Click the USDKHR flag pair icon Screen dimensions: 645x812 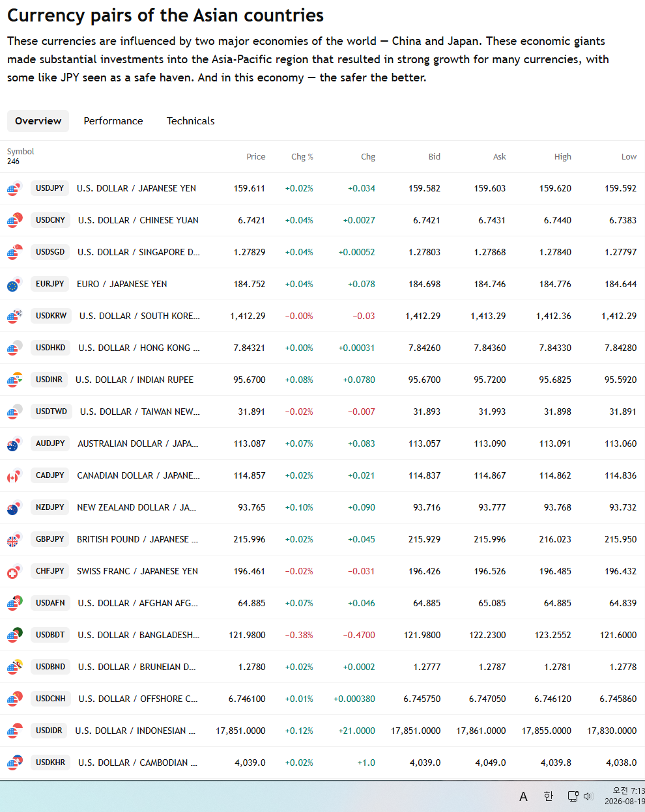coord(14,763)
